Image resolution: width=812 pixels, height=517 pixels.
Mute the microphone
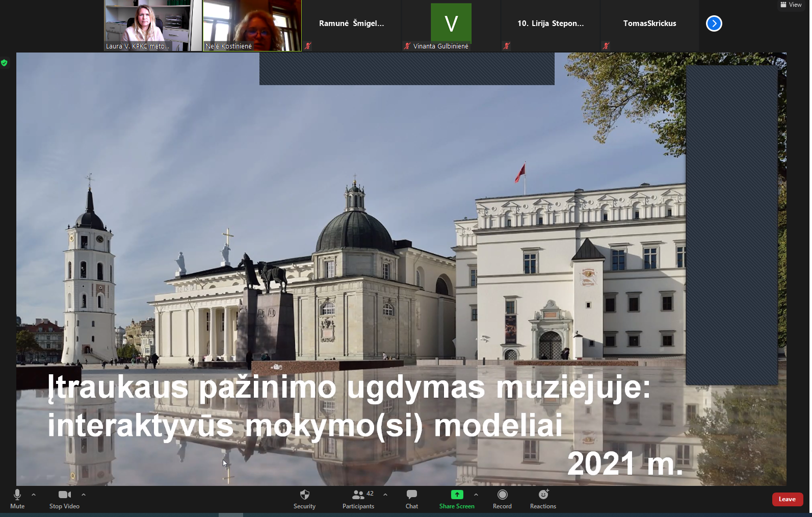17,499
